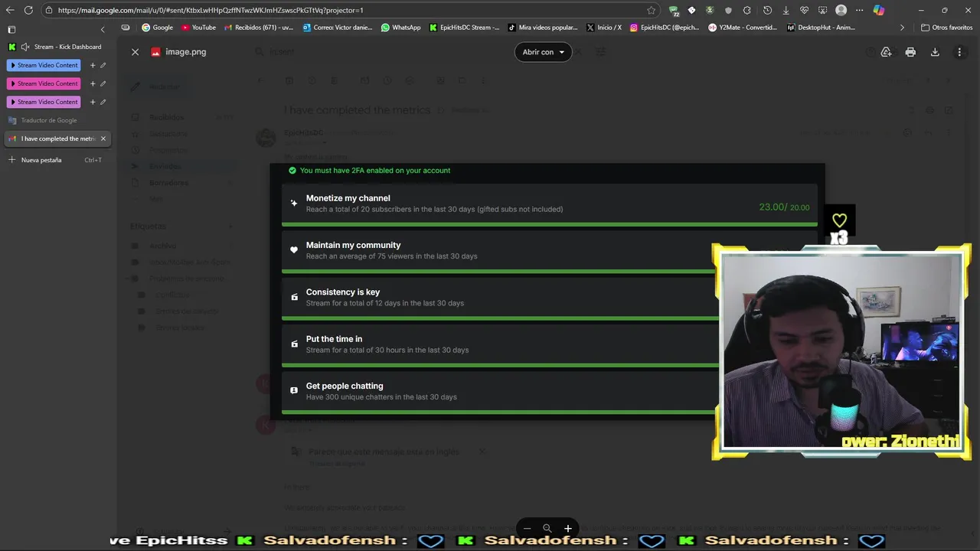Add tab to blue Stream Video Content group
The width and height of the screenshot is (980, 551).
point(93,65)
